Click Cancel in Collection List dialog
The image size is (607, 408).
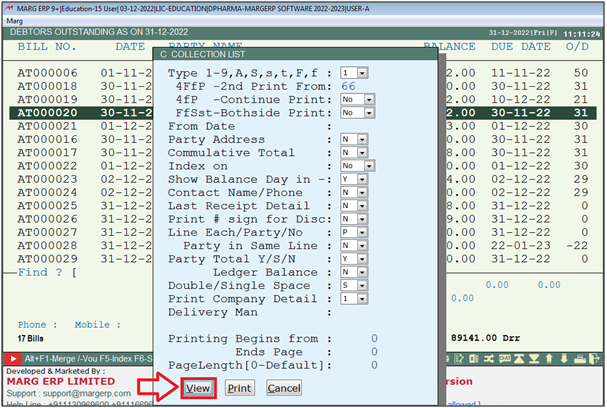(283, 388)
